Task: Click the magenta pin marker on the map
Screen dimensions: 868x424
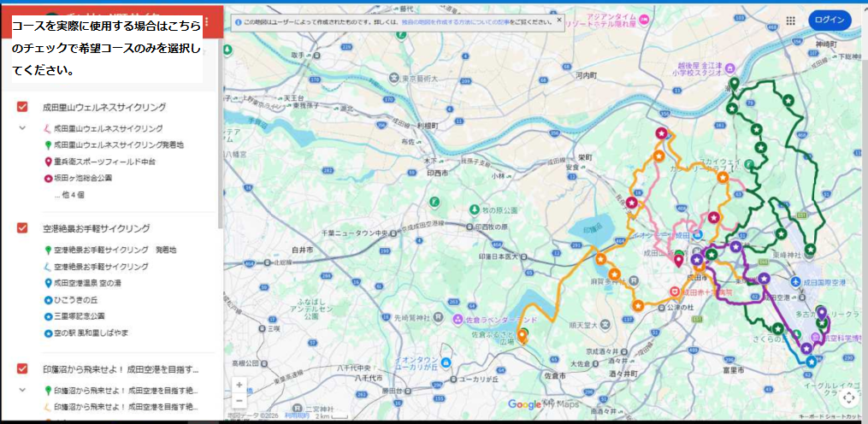Action: click(x=678, y=260)
